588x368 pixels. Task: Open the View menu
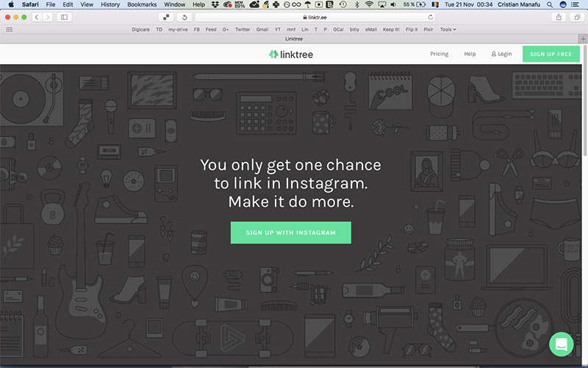pos(87,4)
